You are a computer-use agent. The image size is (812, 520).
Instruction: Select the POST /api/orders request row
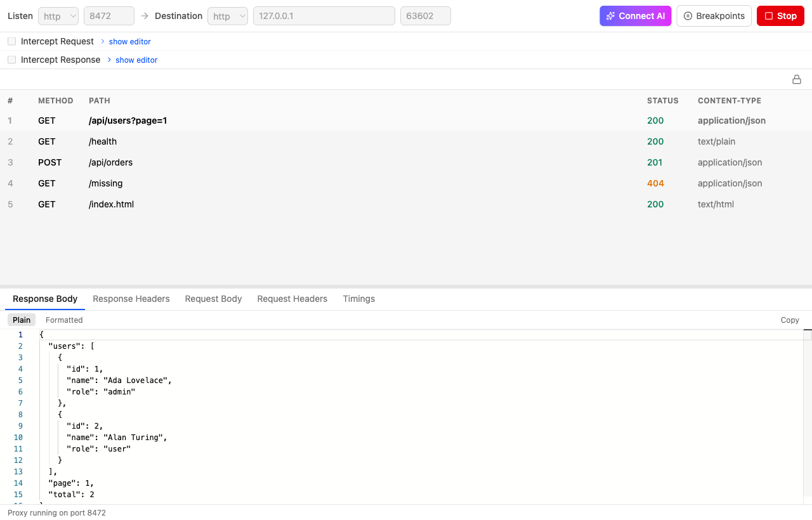(406, 162)
